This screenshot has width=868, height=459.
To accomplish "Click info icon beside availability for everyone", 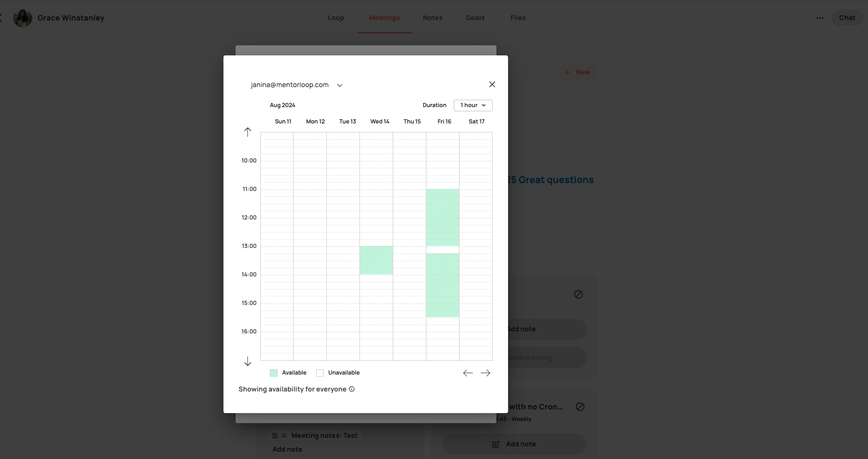I will tap(352, 389).
